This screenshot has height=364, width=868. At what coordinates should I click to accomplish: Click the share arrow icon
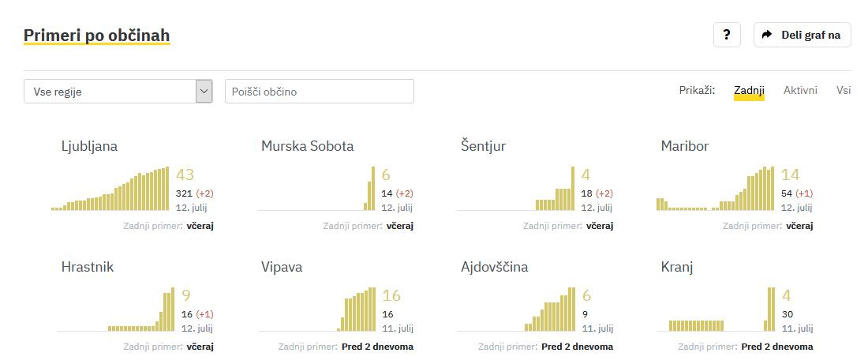pos(767,35)
